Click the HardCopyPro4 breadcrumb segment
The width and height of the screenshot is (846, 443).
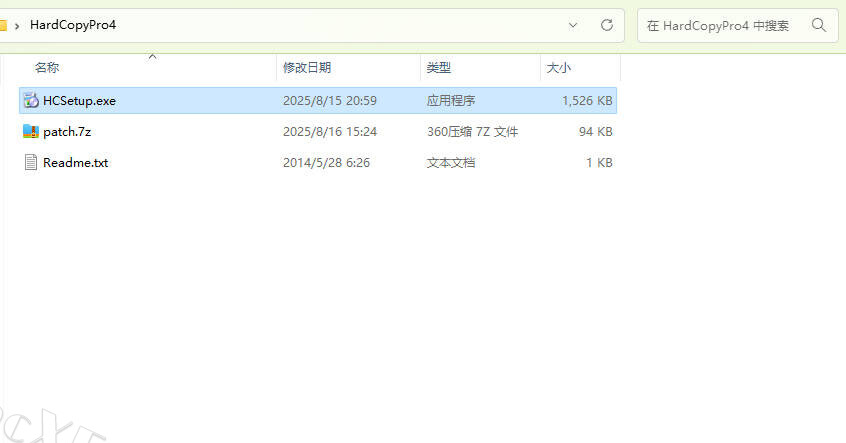coord(73,25)
